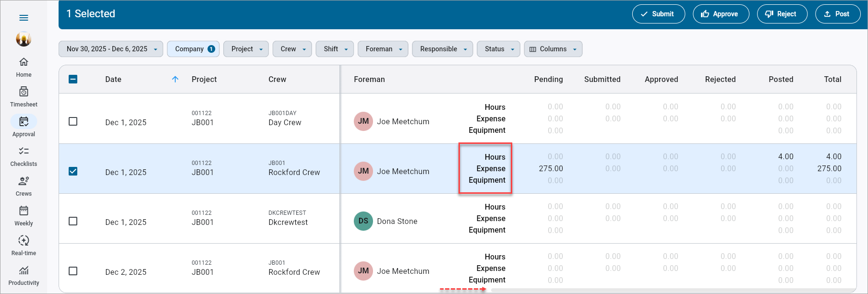Sort by Project column header

204,80
